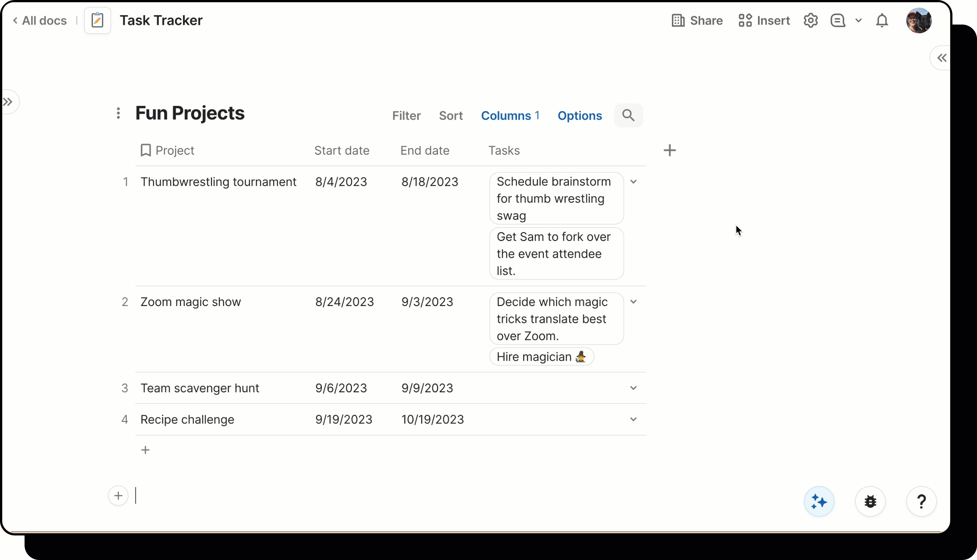
Task: Open the help question mark button
Action: [x=921, y=502]
